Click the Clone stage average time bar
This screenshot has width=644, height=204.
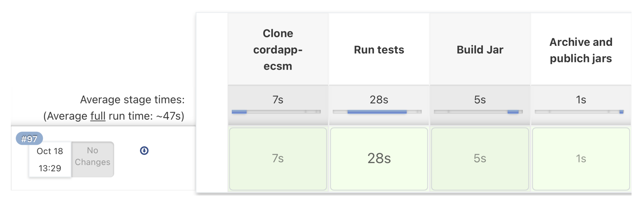276,112
